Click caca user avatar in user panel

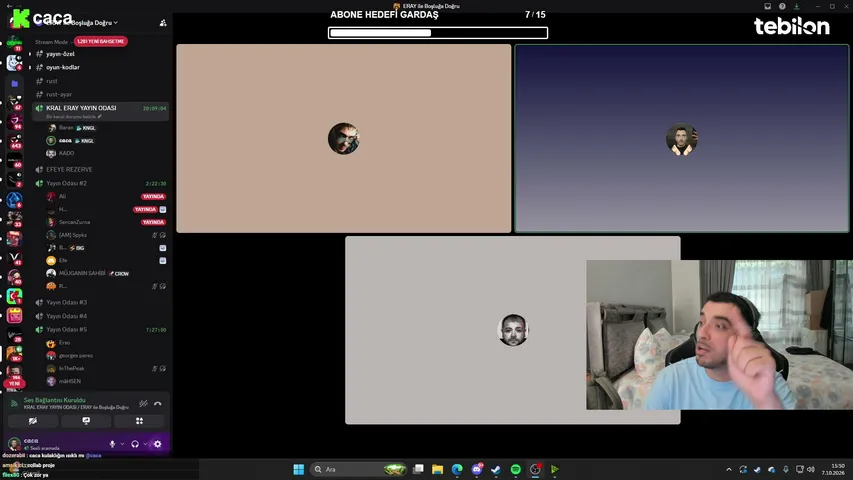(15, 443)
